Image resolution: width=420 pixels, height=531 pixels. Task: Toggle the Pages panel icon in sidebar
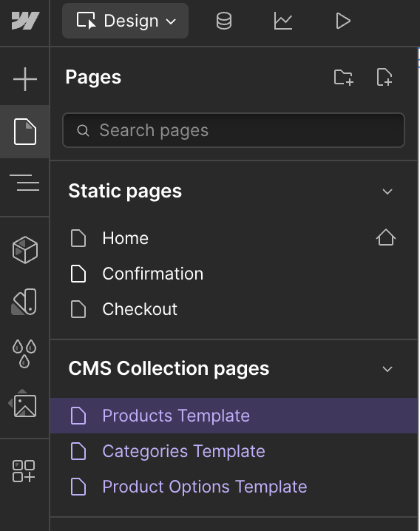click(x=24, y=132)
